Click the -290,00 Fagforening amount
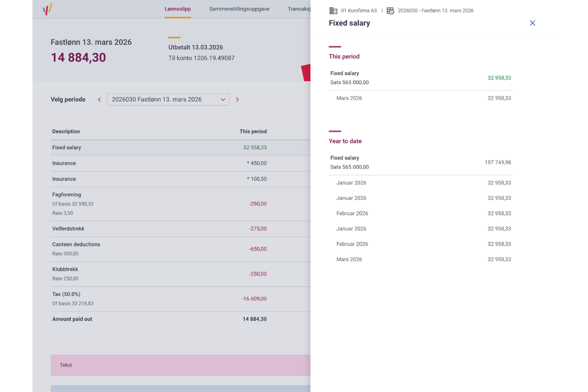The width and height of the screenshot is (588, 392). click(258, 204)
